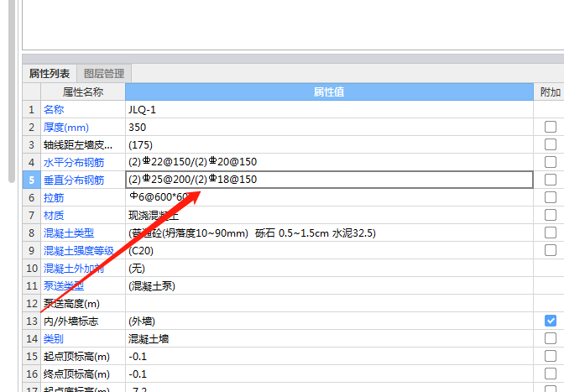This screenshot has height=392, width=564.
Task: Select the (混凝土泵) value cell
Action: (329, 285)
